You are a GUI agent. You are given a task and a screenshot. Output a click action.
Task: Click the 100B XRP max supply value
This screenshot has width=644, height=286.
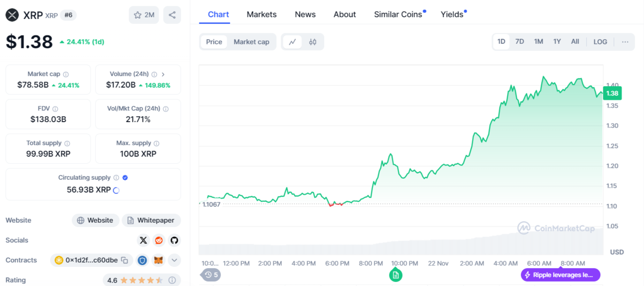tap(138, 154)
